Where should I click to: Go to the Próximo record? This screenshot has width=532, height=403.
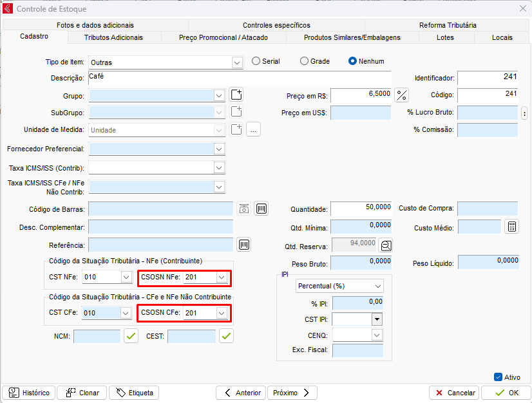click(292, 393)
